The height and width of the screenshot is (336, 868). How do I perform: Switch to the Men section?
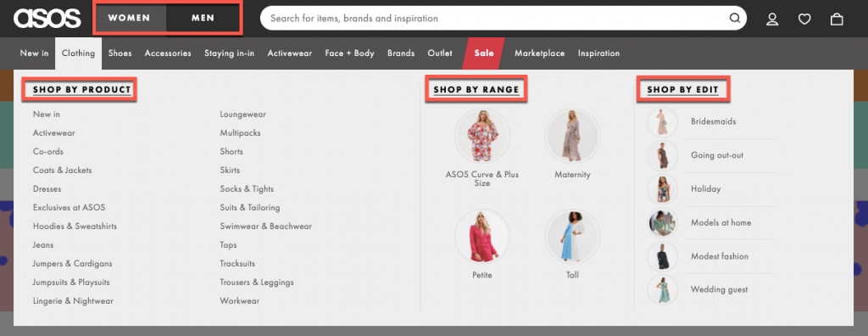click(203, 19)
